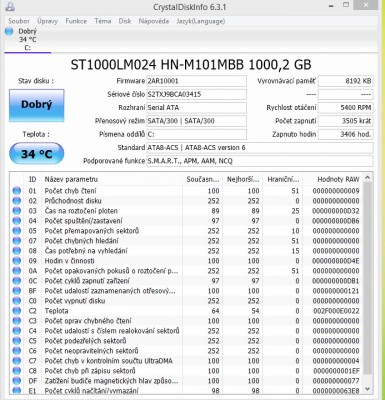This screenshot has height=400, width=385.
Task: Maximize the CrystalDiskInfo window
Action: 346,5
